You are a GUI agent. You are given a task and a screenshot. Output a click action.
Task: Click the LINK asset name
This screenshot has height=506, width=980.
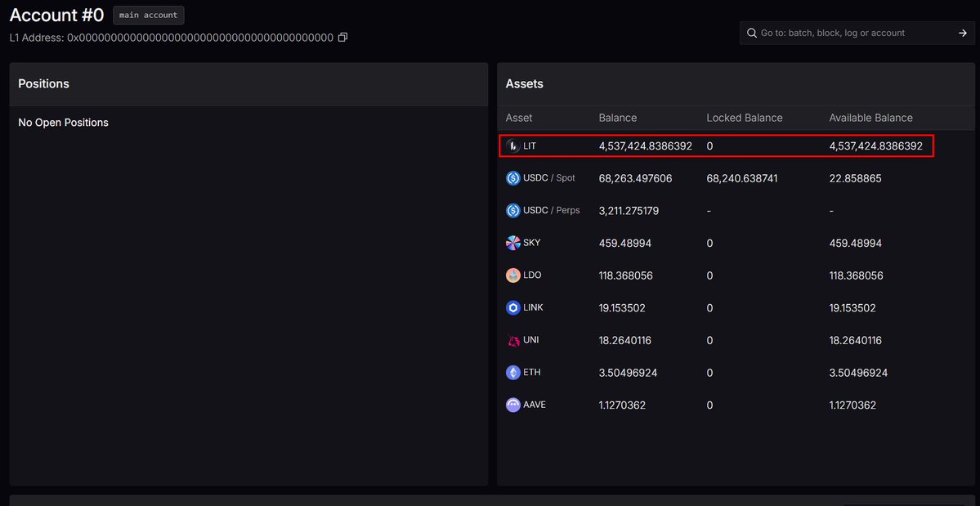tap(533, 307)
